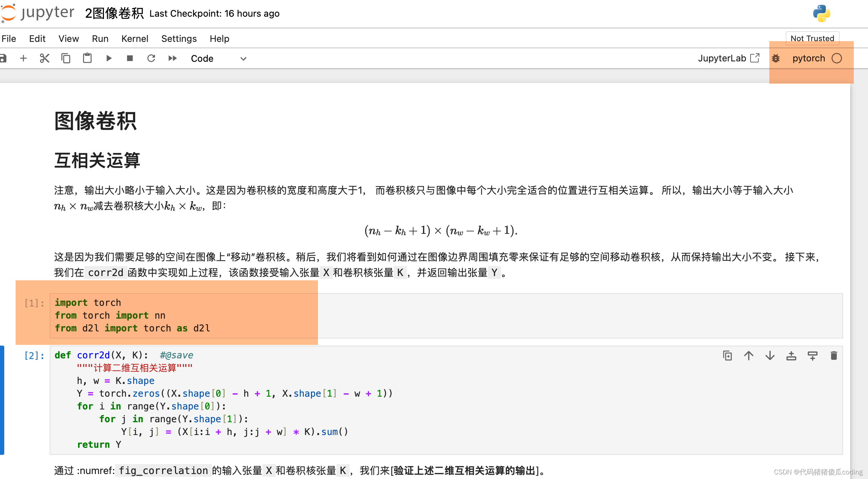868x479 pixels.
Task: Collapse cell 2 using the blue bar
Action: point(2,400)
